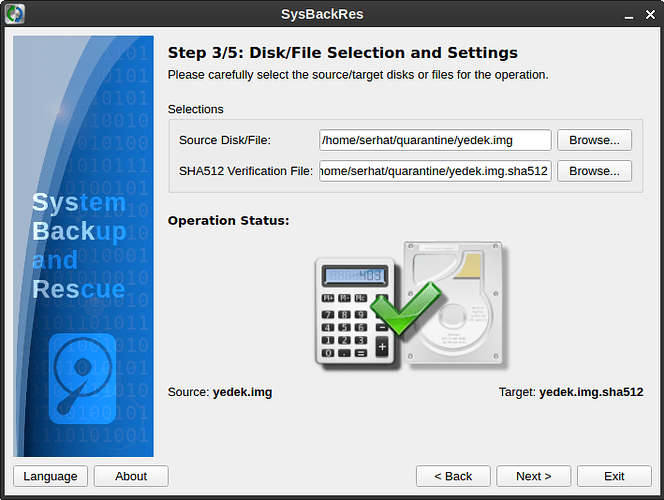Exit the wizard using Exit button
The height and width of the screenshot is (500, 664).
(x=614, y=476)
